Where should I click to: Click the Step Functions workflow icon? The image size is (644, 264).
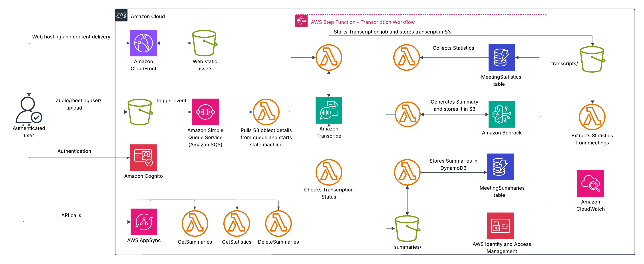pyautogui.click(x=301, y=21)
